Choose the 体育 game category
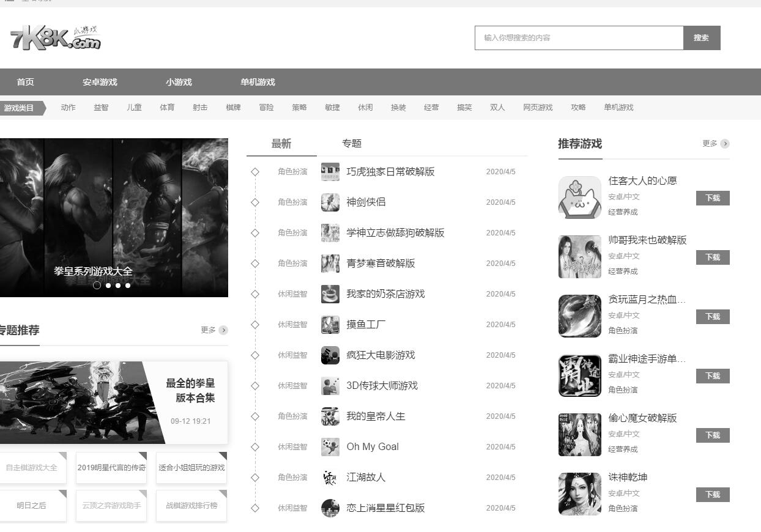This screenshot has height=532, width=761. pos(167,108)
